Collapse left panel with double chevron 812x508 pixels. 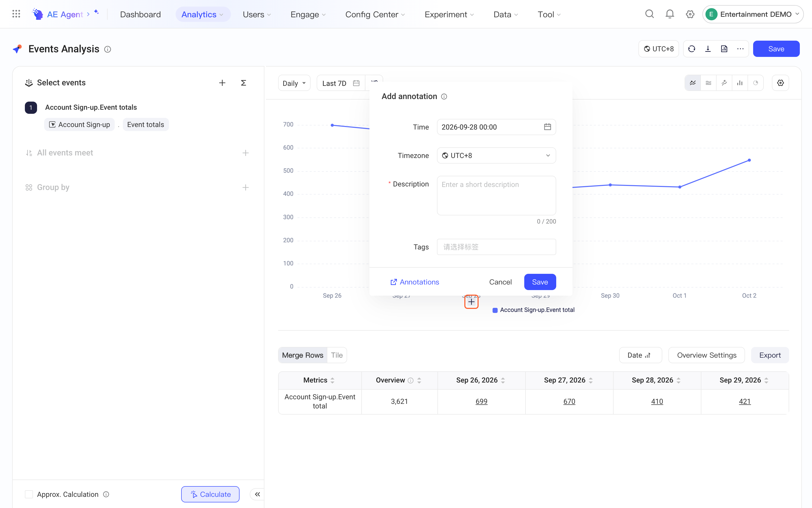click(x=257, y=494)
